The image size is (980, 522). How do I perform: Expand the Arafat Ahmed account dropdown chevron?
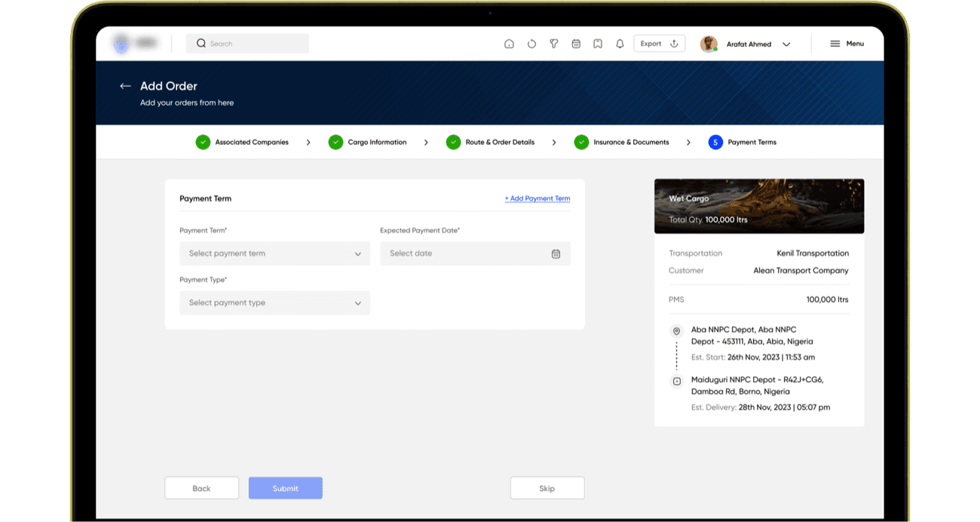pos(786,45)
